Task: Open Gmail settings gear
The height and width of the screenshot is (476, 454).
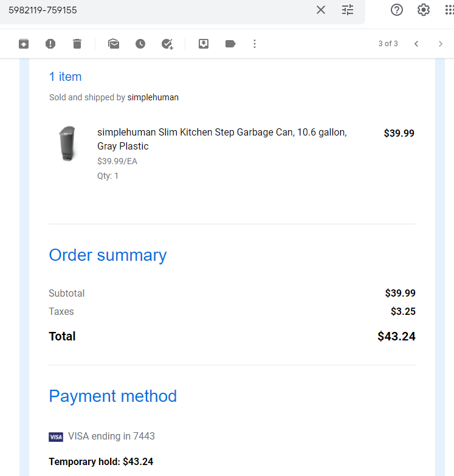Action: point(424,10)
